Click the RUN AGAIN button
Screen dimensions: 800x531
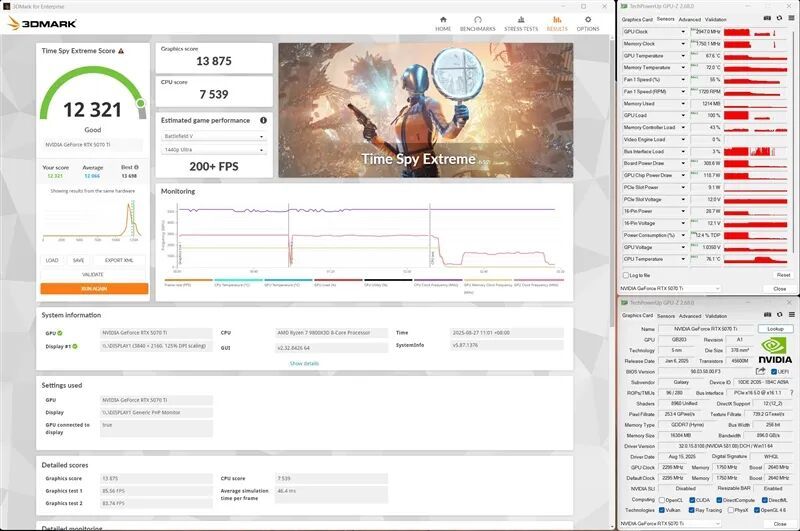[94, 289]
